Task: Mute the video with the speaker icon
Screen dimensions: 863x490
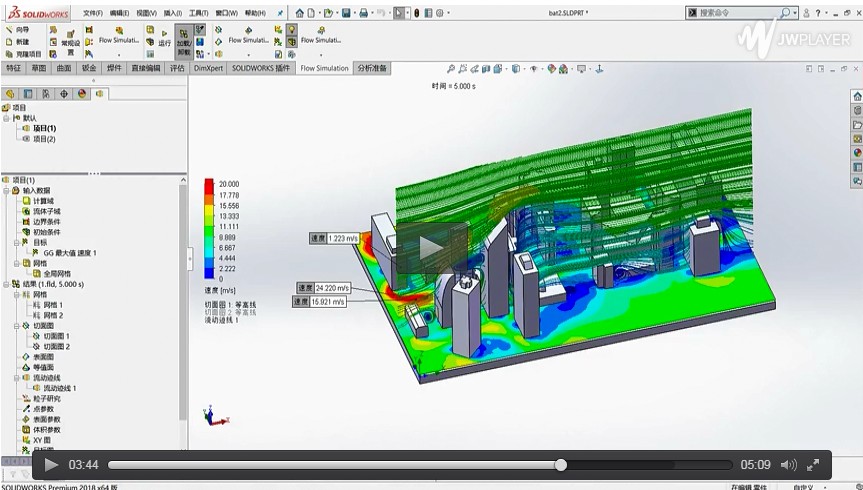Action: click(788, 465)
